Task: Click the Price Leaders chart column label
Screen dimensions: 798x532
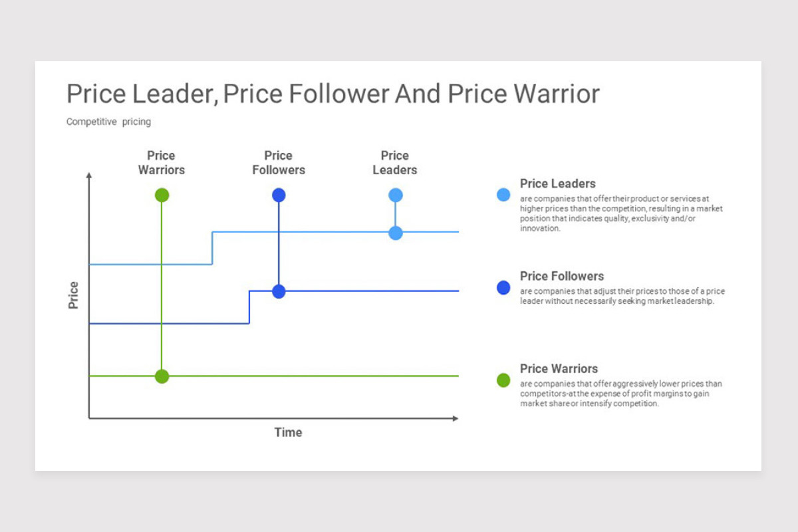Action: point(395,163)
